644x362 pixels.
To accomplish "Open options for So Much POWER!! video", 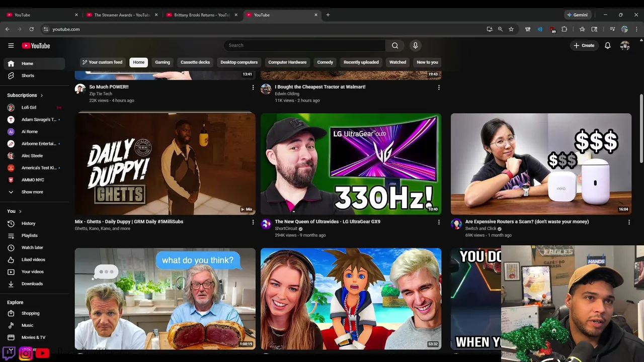I will point(253,87).
